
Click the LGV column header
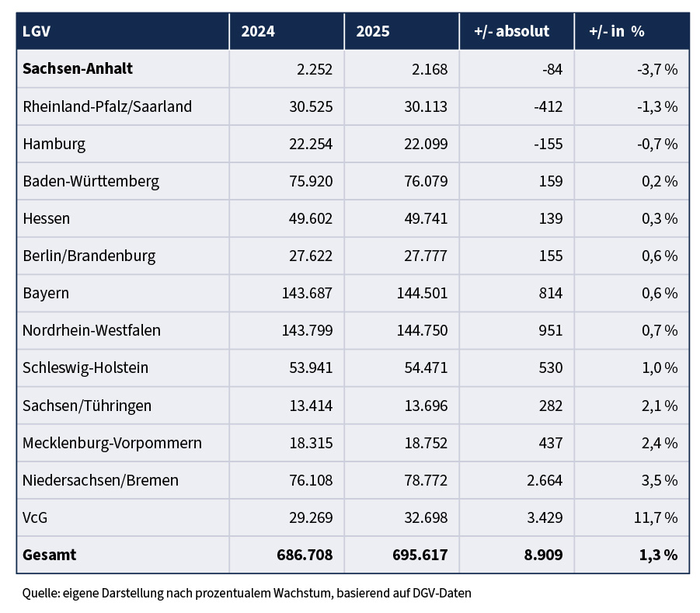pyautogui.click(x=37, y=32)
